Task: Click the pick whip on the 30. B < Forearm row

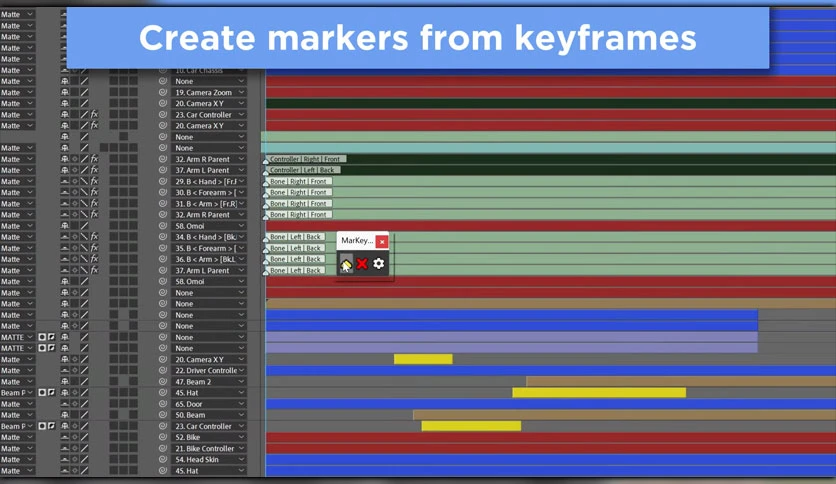Action: coord(163,192)
